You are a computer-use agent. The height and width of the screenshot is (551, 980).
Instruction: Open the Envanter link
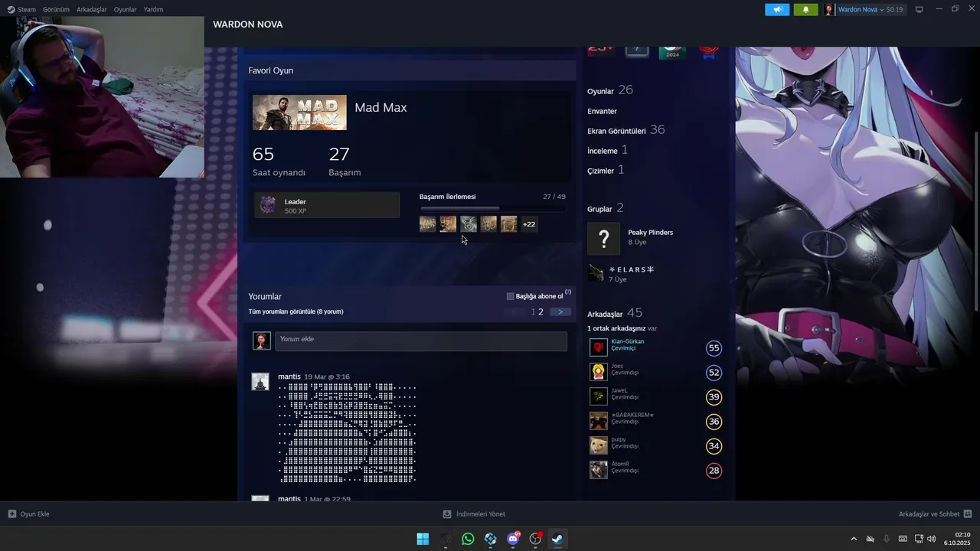pos(602,111)
